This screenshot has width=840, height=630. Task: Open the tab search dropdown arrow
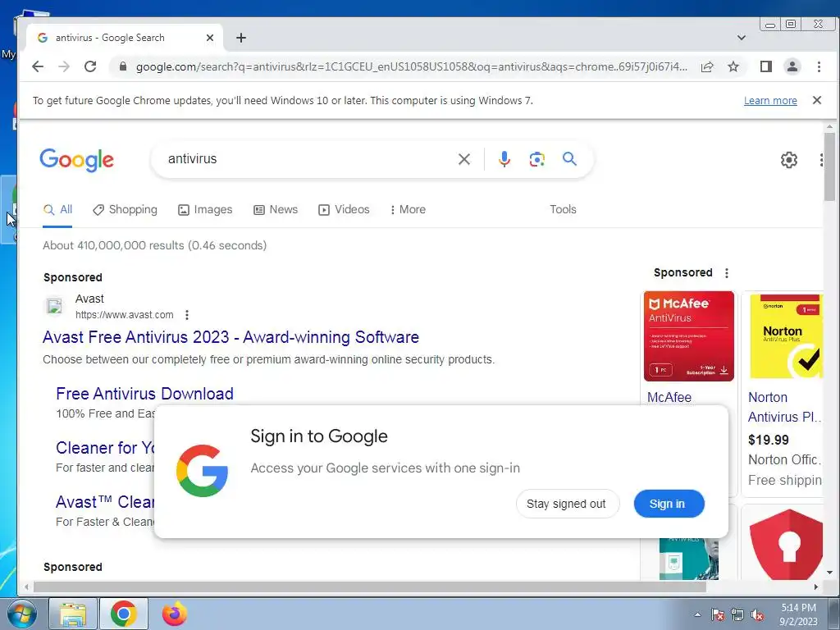click(x=742, y=38)
